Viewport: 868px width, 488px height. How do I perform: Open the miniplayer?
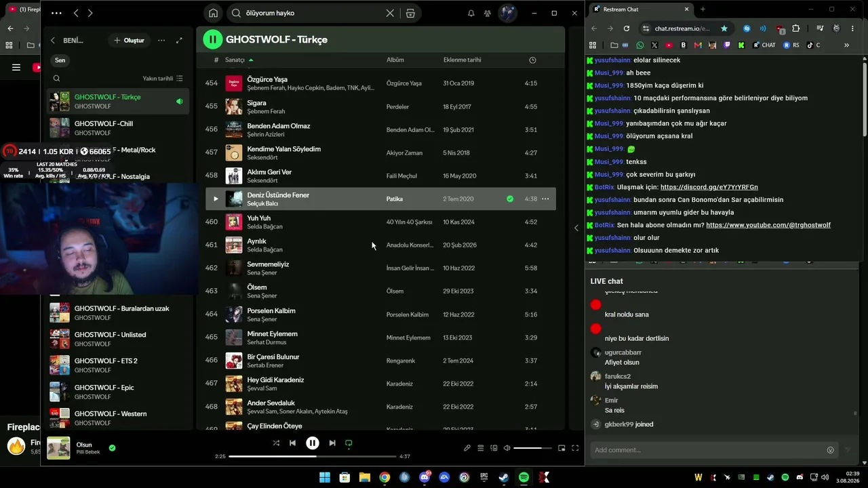[561, 448]
